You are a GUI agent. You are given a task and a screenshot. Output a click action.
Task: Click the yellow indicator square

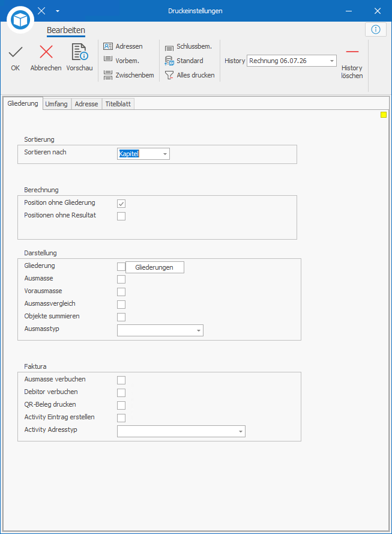click(384, 115)
